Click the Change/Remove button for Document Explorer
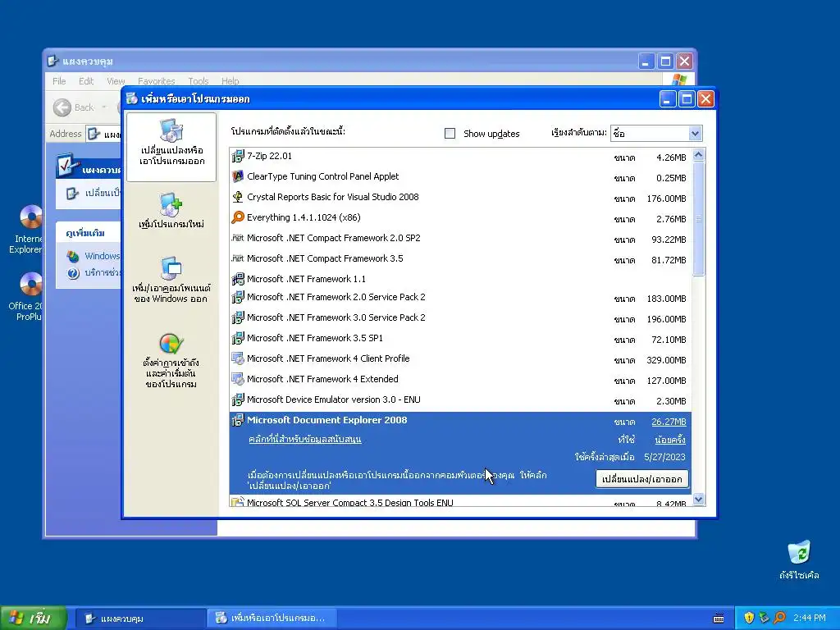Screen dimensions: 840x630 tap(641, 479)
